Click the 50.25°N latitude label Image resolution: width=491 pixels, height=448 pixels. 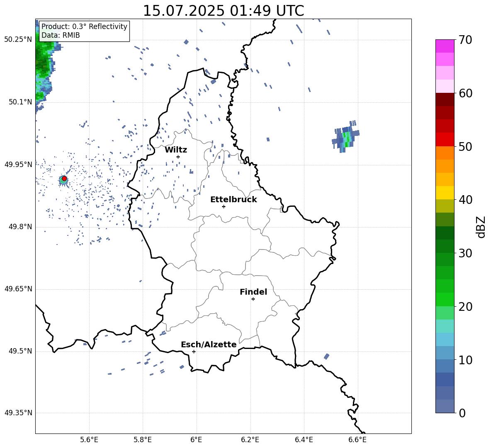tap(18, 40)
